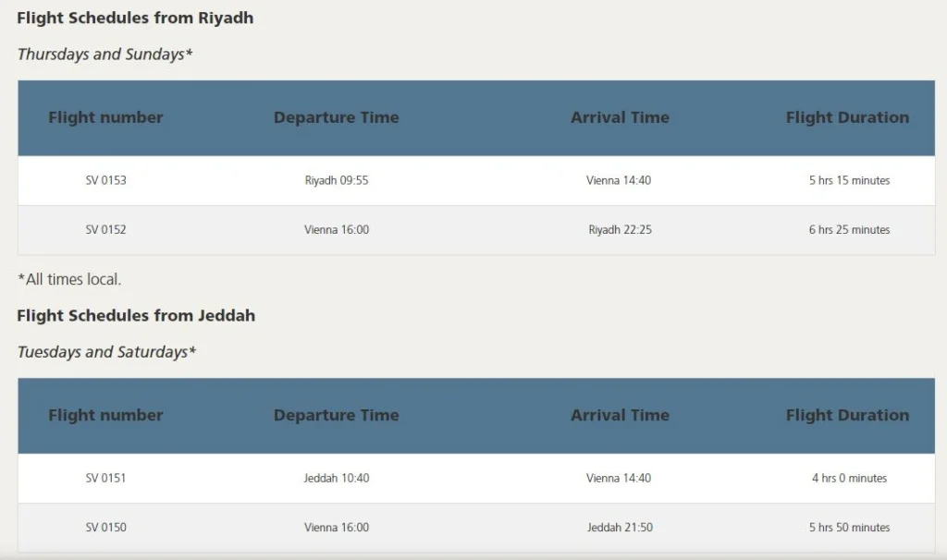
Task: Click the '5 hrs 50 minutes' duration cell
Action: click(849, 528)
